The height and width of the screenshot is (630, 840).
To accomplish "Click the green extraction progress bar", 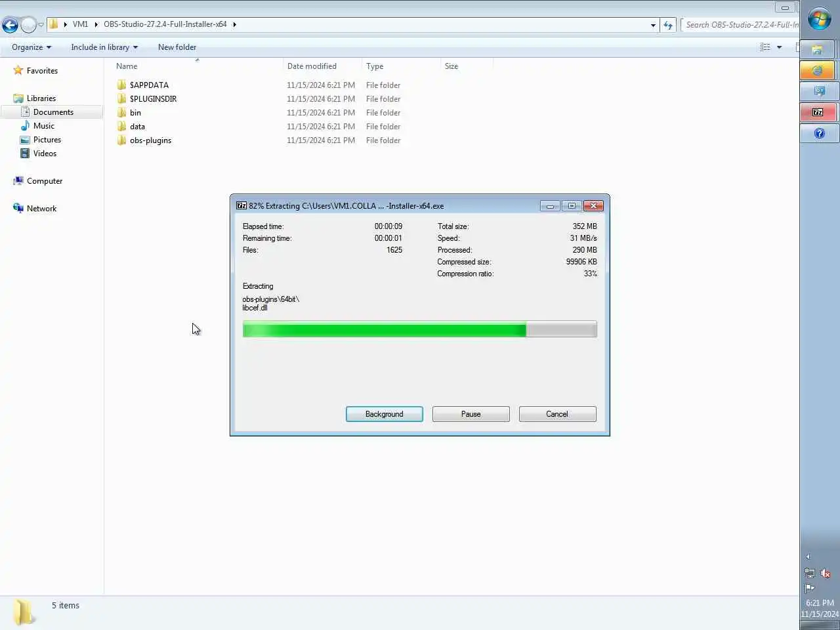I will (420, 329).
